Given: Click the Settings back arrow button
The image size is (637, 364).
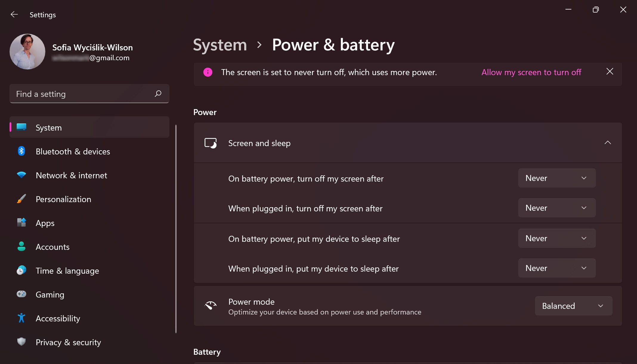Looking at the screenshot, I should pos(13,14).
